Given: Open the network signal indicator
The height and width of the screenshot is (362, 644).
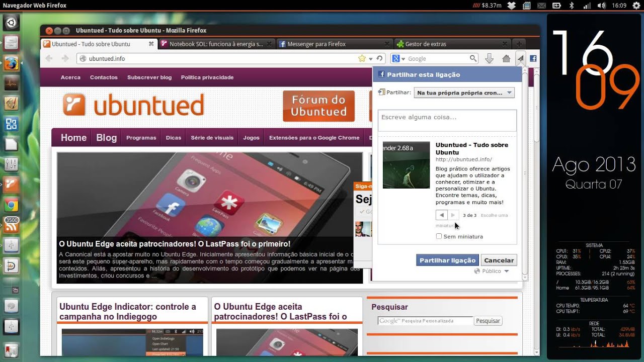Looking at the screenshot, I should (587, 6).
